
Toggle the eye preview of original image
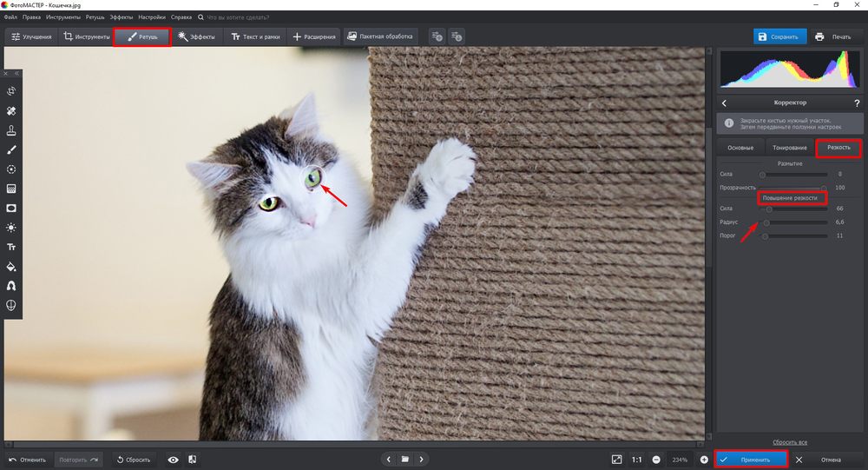coord(174,460)
